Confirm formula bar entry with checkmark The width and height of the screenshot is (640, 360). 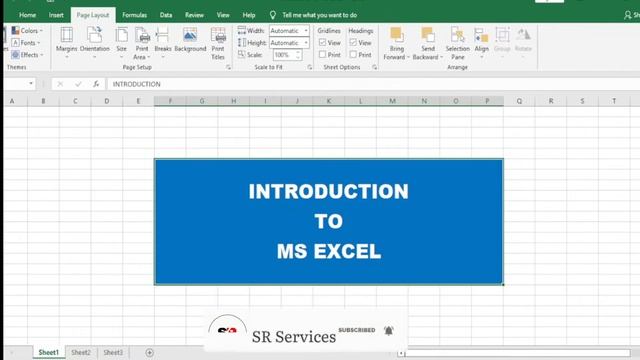(x=78, y=84)
